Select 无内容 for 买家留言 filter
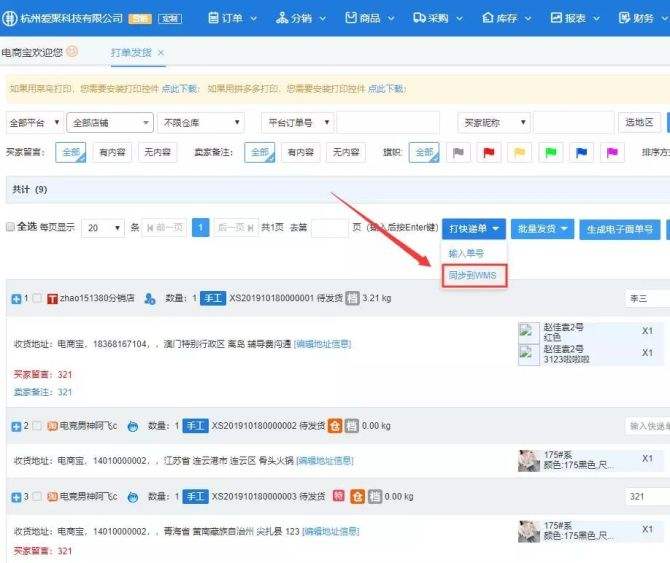Image resolution: width=670 pixels, height=563 pixels. 157,152
